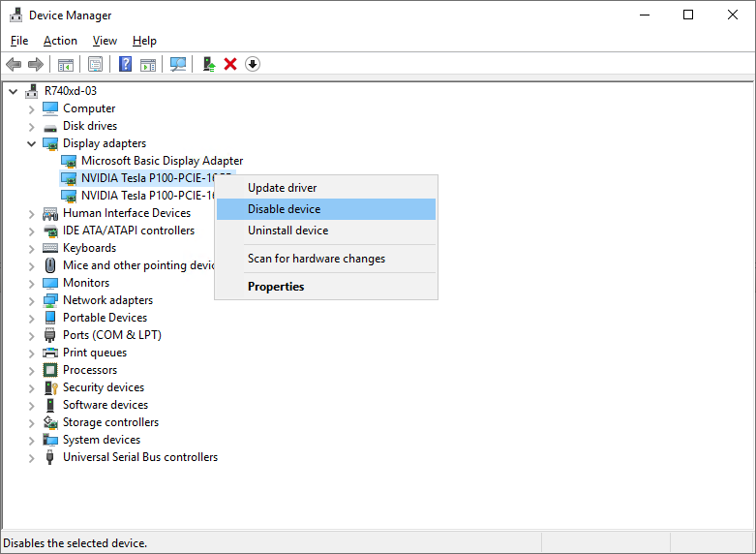756x554 pixels.
Task: Open the Action menu
Action: pyautogui.click(x=60, y=41)
